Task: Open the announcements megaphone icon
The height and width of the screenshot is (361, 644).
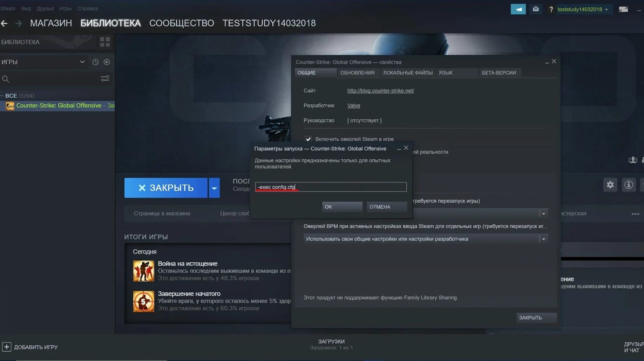Action: [x=518, y=9]
